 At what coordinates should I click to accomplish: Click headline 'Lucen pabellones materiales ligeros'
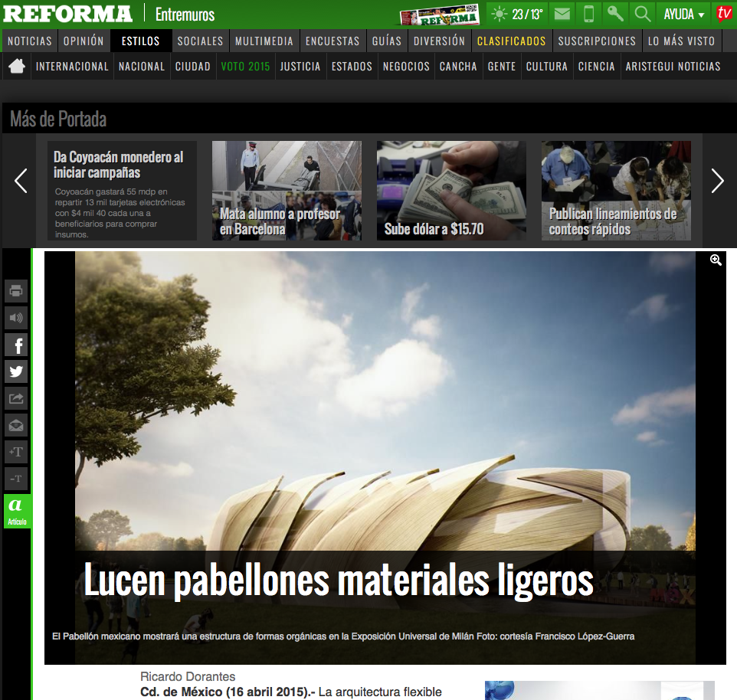(x=339, y=581)
